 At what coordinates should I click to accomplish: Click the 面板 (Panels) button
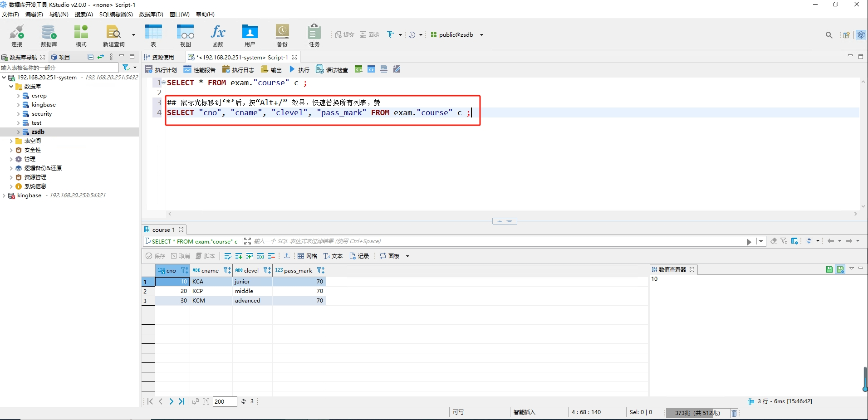click(x=390, y=256)
